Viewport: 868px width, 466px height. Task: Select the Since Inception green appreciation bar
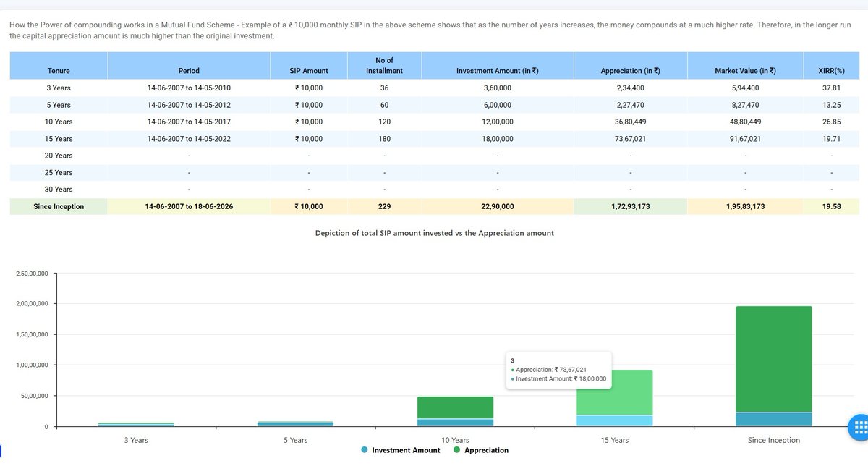[x=774, y=359]
